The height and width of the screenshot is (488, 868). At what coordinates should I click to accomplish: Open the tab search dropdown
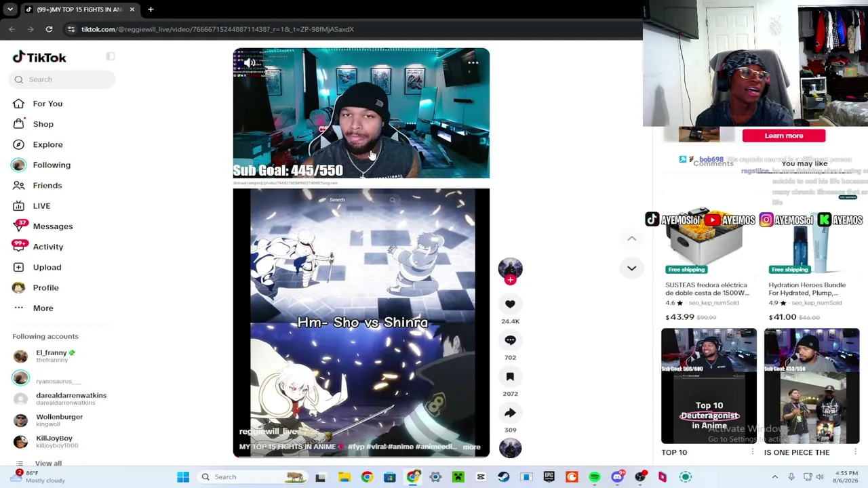[10, 9]
